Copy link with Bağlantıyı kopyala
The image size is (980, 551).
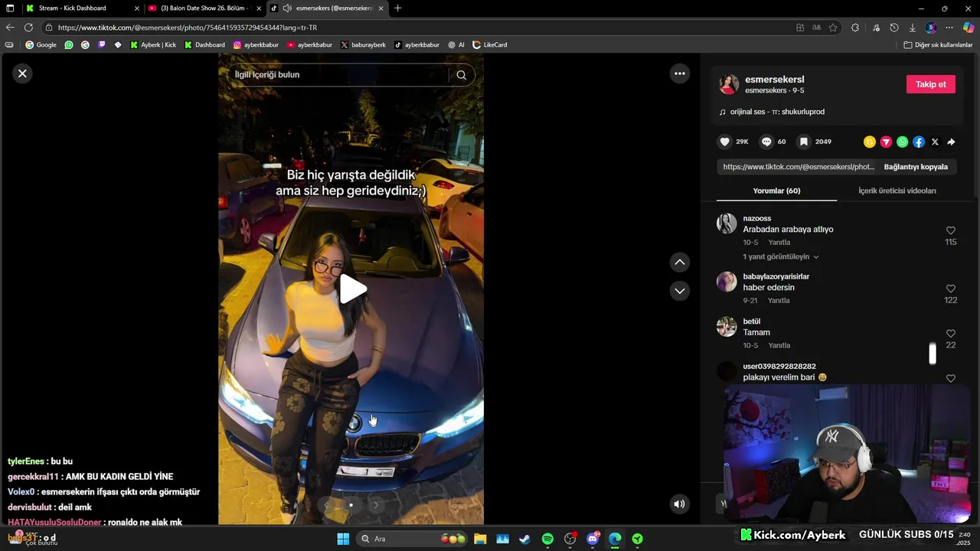(x=916, y=167)
